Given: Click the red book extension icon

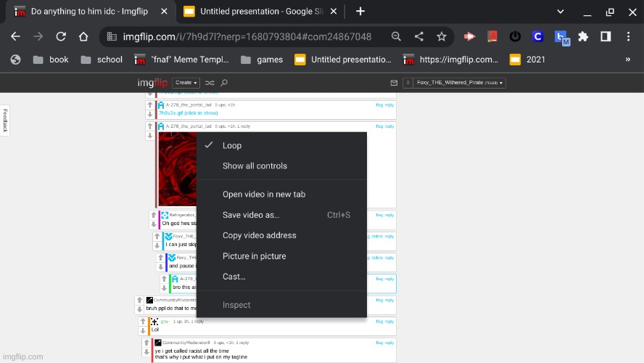Looking at the screenshot, I should click(x=492, y=36).
